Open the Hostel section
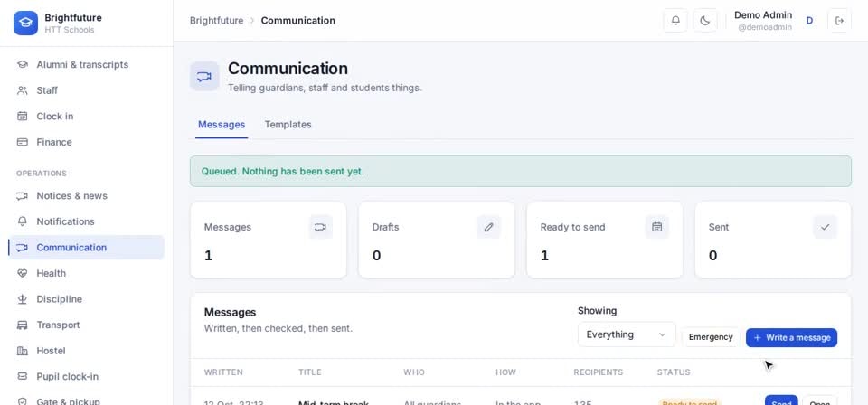The image size is (868, 405). pos(87,351)
